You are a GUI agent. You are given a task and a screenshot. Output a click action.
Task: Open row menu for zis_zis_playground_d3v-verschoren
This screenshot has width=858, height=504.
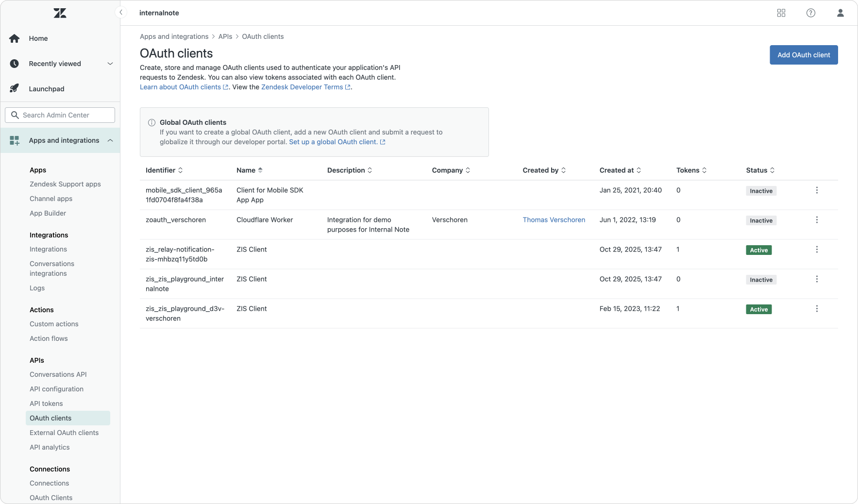pyautogui.click(x=817, y=309)
